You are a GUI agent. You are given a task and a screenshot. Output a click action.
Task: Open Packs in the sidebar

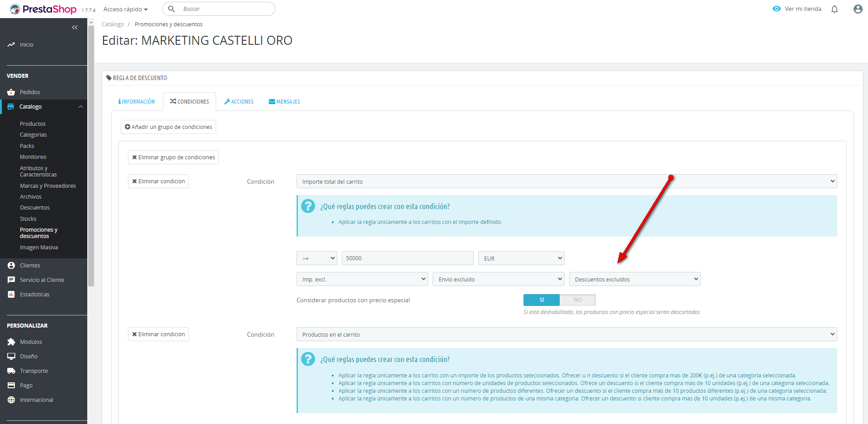(x=27, y=146)
